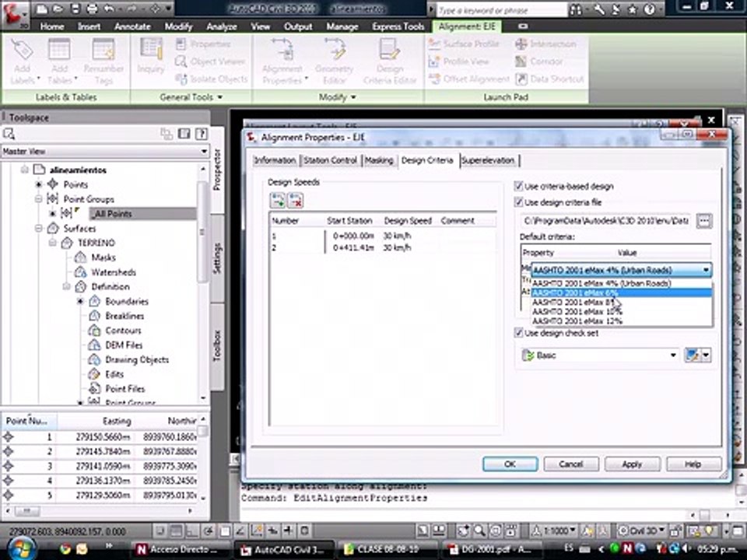Viewport: 747px width, 560px height.
Task: Click the Add Tables ribbon icon
Action: pos(60,62)
